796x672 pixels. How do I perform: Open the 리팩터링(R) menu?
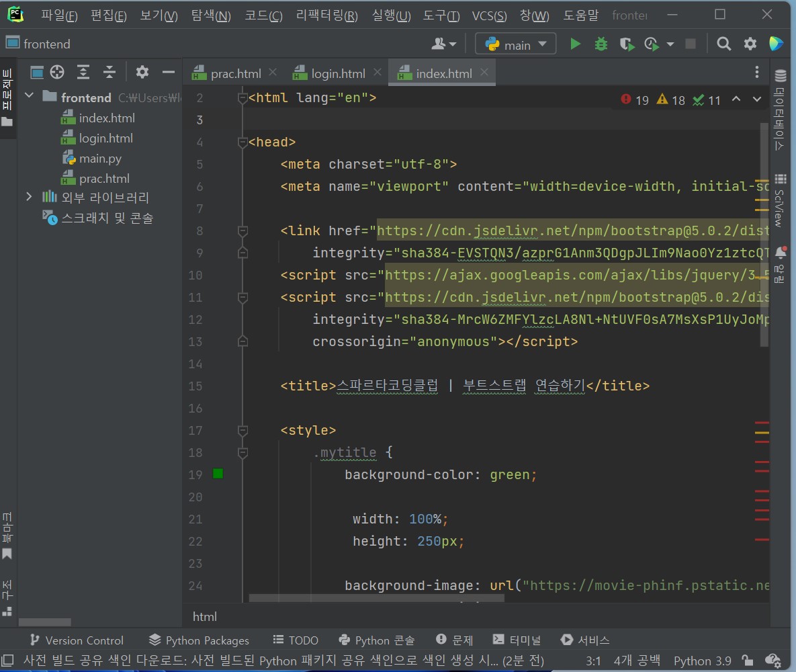tap(327, 15)
